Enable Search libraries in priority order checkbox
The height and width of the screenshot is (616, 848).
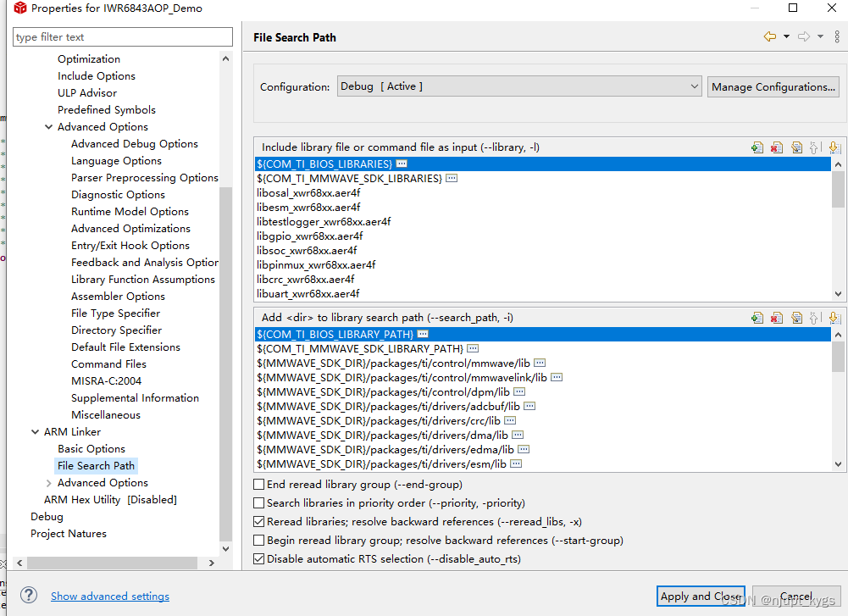point(259,503)
